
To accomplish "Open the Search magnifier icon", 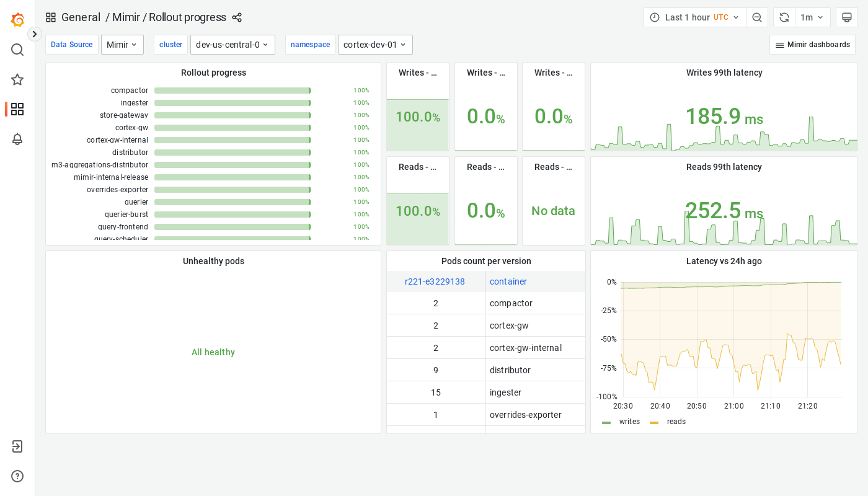I will coord(17,50).
